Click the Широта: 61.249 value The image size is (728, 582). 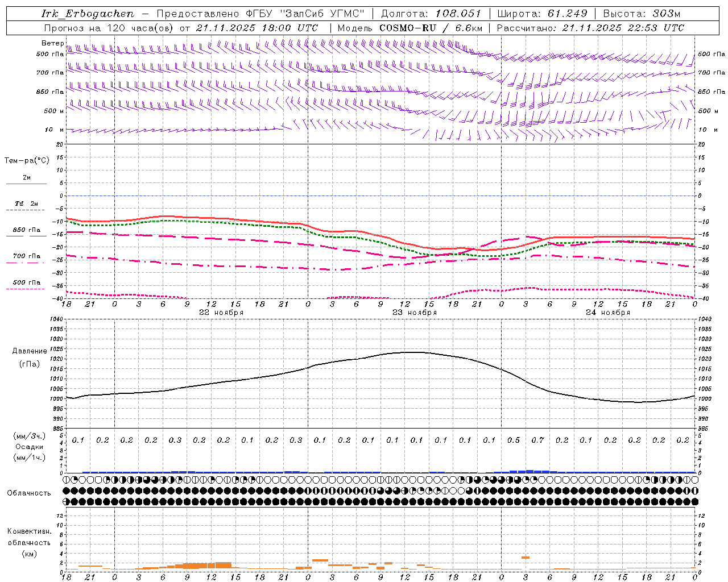542,14
